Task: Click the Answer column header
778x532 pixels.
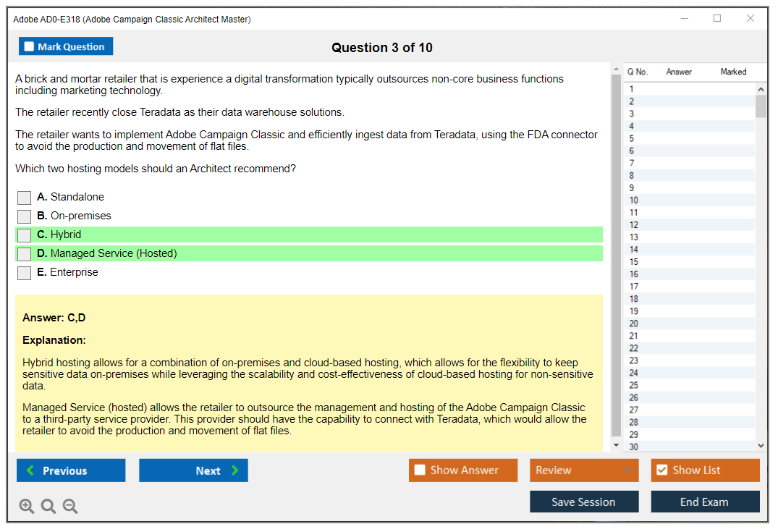Action: click(x=679, y=72)
